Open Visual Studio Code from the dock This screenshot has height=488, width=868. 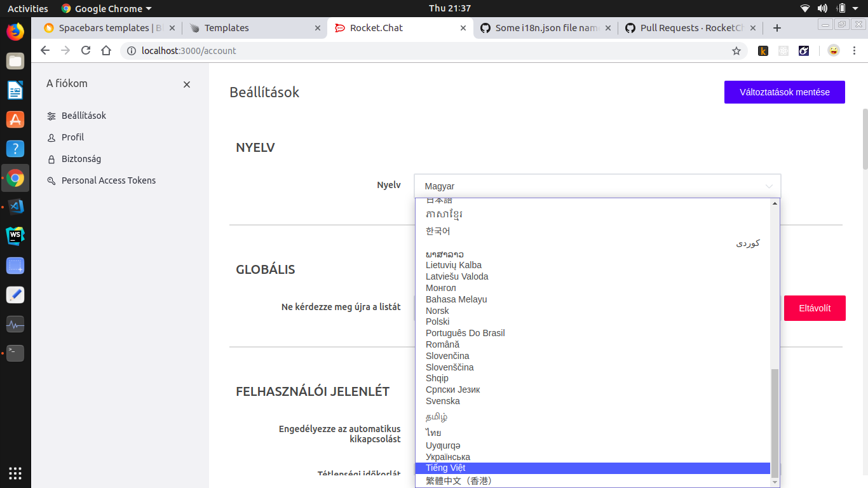pos(15,207)
